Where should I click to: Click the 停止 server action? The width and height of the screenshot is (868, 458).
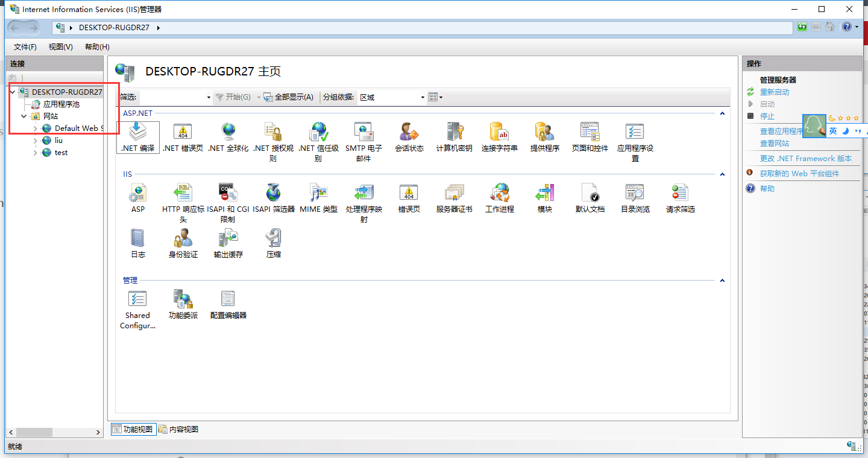[767, 116]
